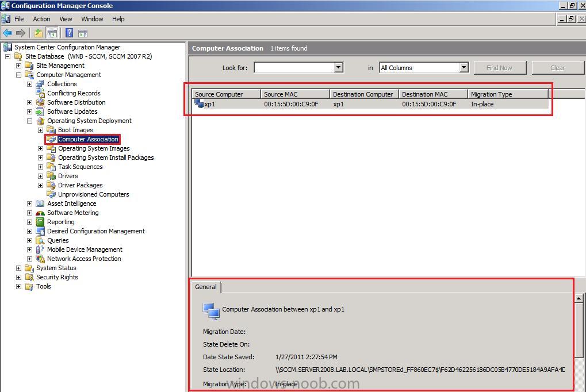Toggle the Show/Hide Console Tree icon

point(52,33)
